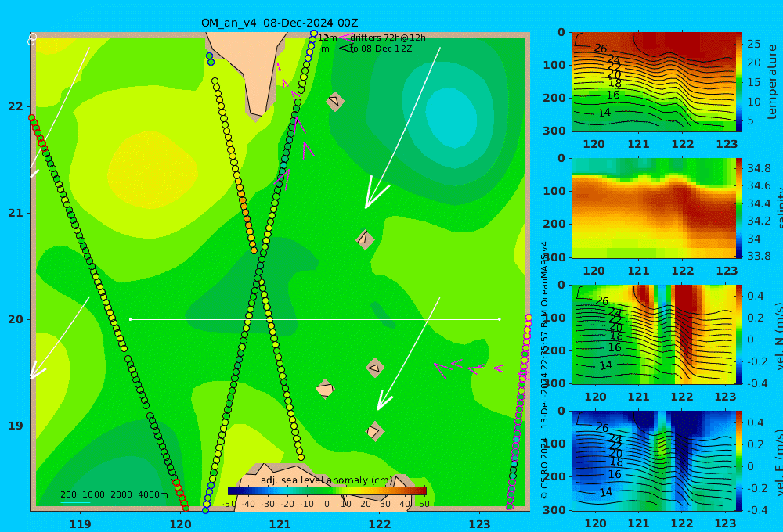Click the white arrowhead near 19.2N 122E
This screenshot has height=532, width=783.
[x=384, y=401]
